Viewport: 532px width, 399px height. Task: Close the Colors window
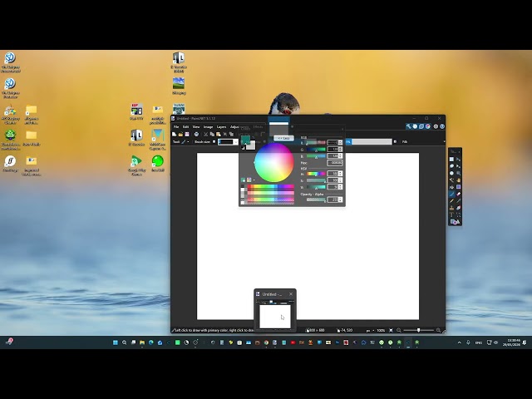pos(342,130)
